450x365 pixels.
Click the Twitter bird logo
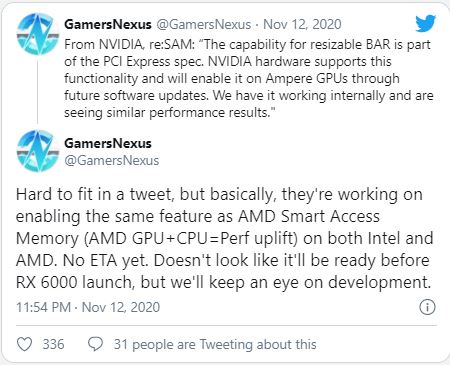[426, 23]
